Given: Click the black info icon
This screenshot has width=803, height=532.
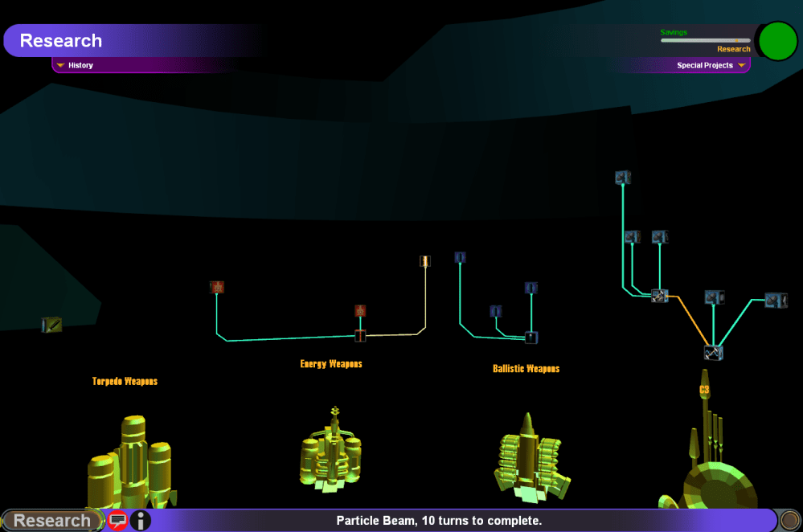Looking at the screenshot, I should click(141, 520).
